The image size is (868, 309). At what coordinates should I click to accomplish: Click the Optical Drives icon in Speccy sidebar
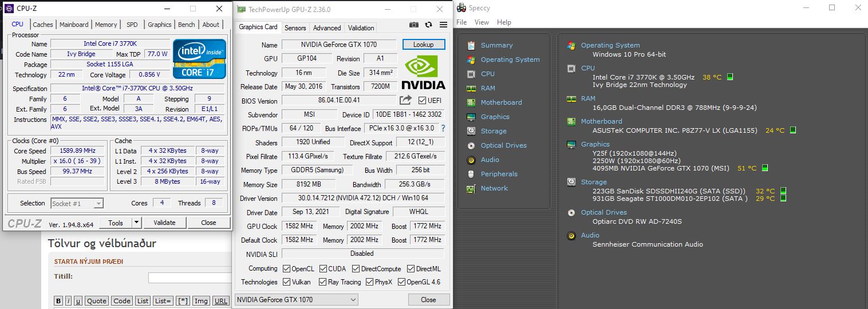tap(471, 145)
